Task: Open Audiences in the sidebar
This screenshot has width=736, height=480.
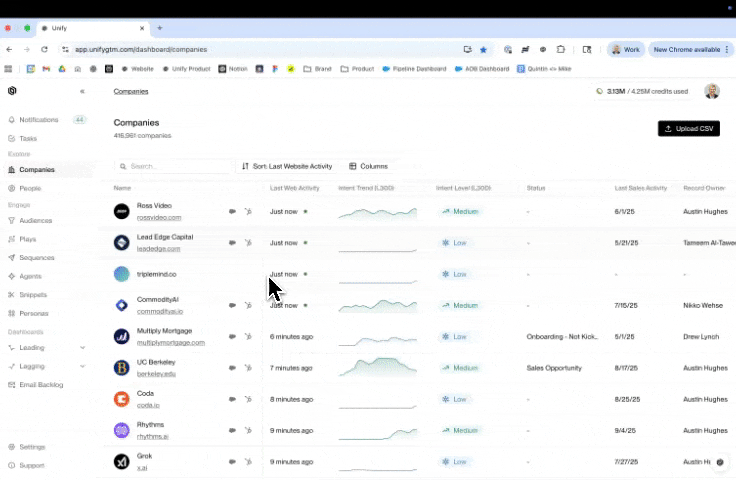Action: pyautogui.click(x=36, y=221)
